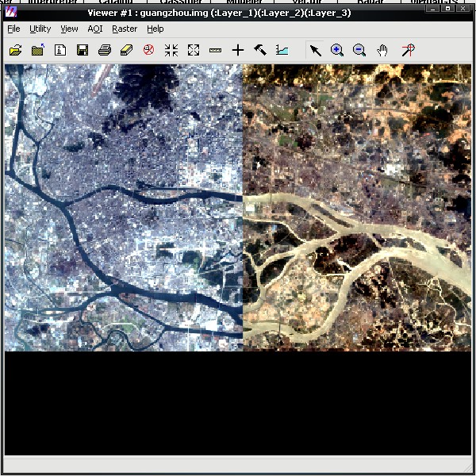
Task: Select the ruler Measure tool
Action: pyautogui.click(x=216, y=51)
